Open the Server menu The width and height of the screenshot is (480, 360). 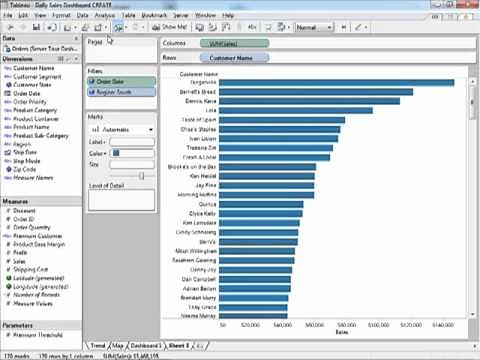tap(181, 15)
